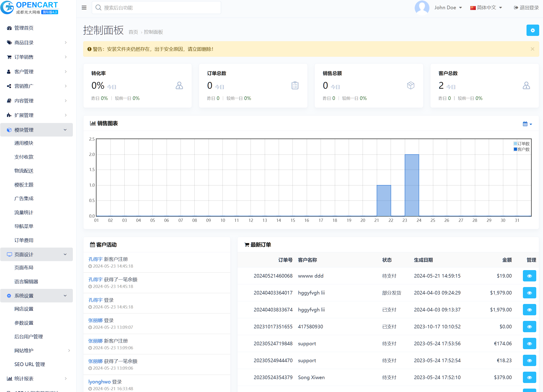
Task: Open lyonghwo customer link
Action: click(99, 382)
